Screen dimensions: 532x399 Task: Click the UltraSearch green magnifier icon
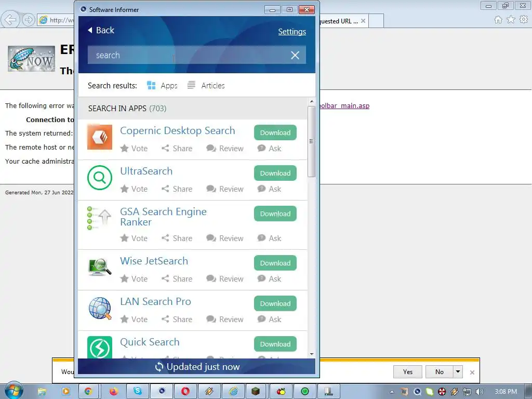pyautogui.click(x=99, y=178)
